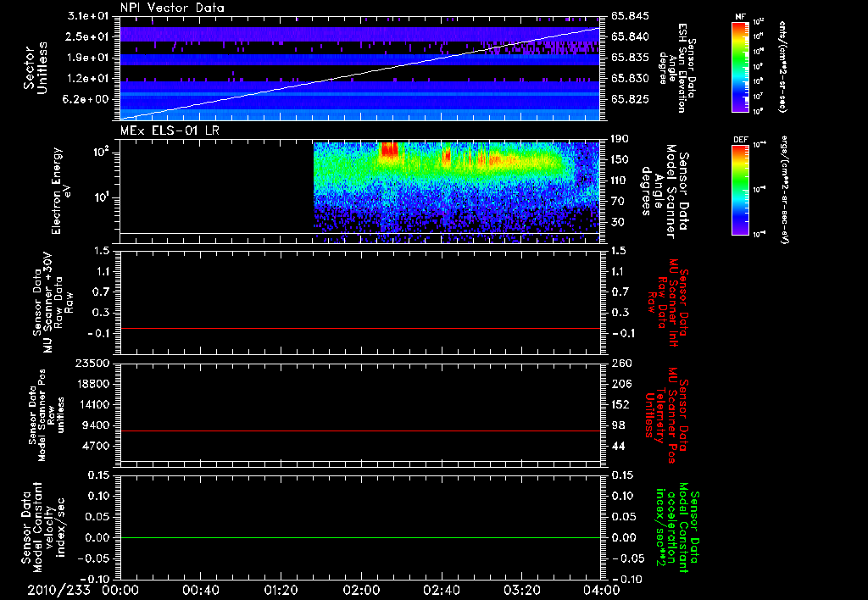Click the red line in Scanner Pos panel
Viewport: 868px width, 600px height.
click(360, 431)
